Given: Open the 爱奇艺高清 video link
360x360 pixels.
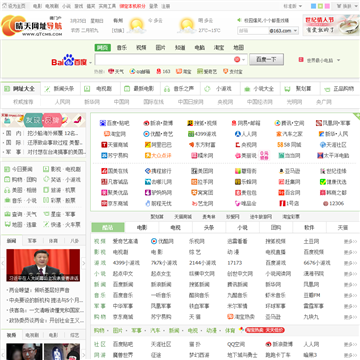Looking at the screenshot, I should coord(125,241).
